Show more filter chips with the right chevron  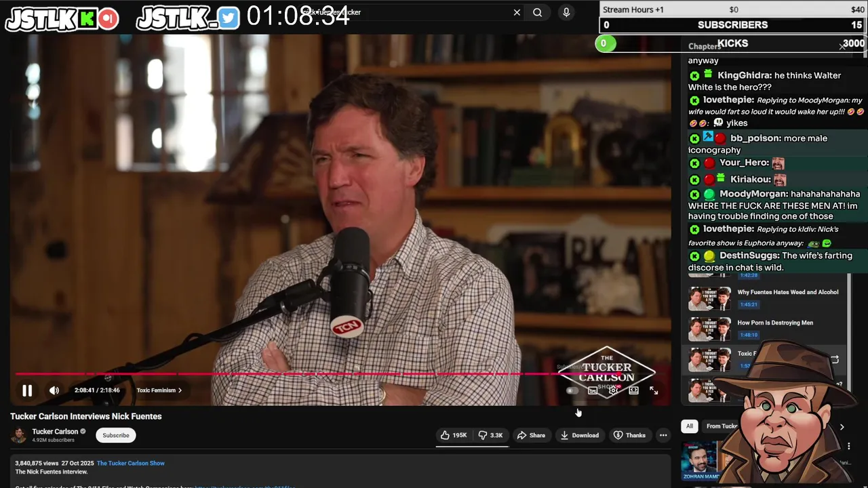click(x=842, y=427)
